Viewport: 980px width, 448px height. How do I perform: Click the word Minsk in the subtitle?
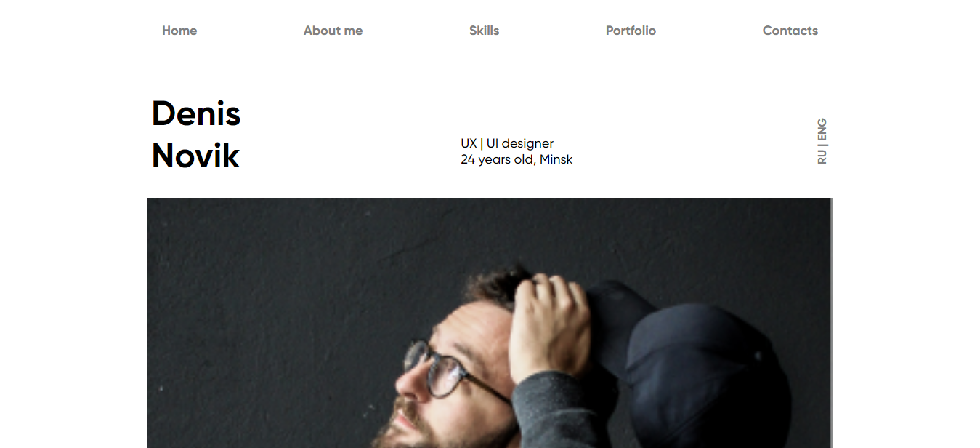pos(556,159)
